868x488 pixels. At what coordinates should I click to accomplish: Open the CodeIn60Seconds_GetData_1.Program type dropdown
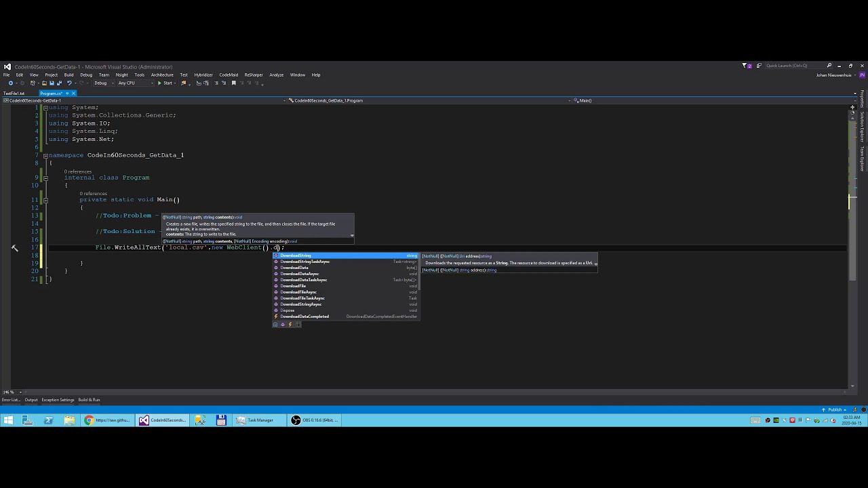pos(429,100)
